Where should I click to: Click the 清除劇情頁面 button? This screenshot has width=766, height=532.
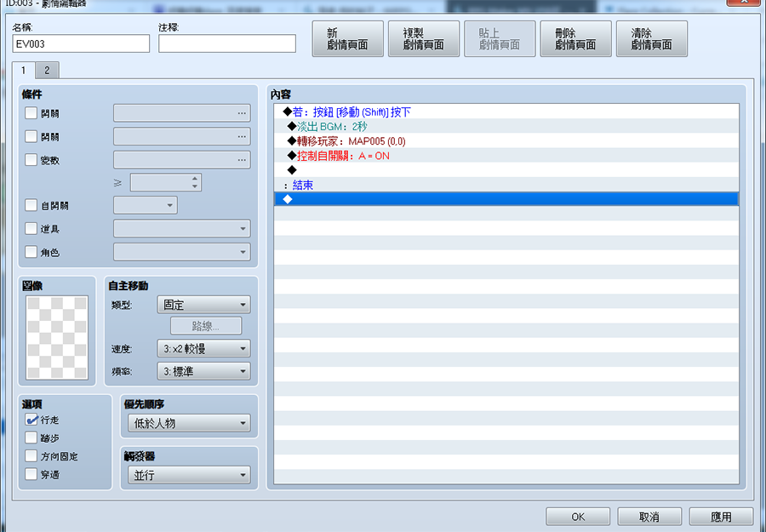[652, 39]
